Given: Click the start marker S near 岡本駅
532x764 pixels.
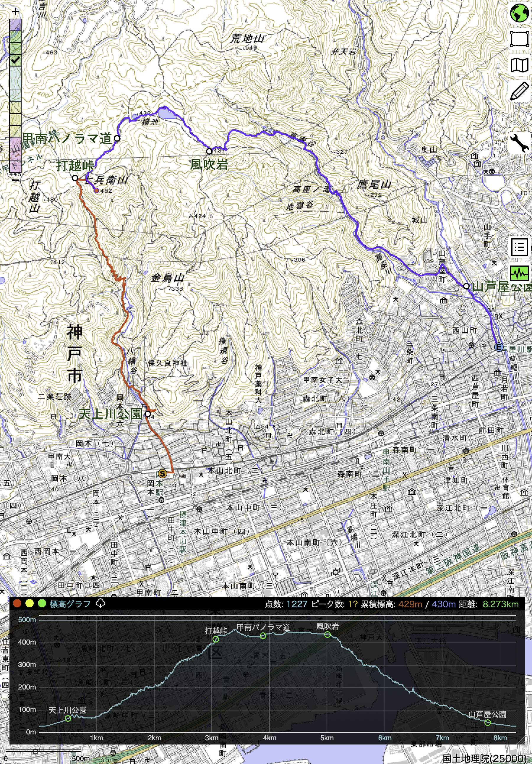Looking at the screenshot, I should 162,473.
